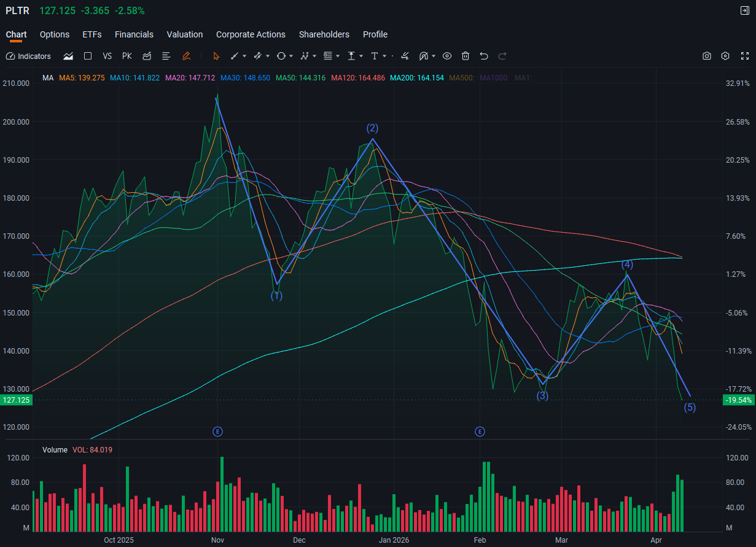The width and height of the screenshot is (756, 547).
Task: Select the area chart type icon
Action: click(x=68, y=56)
